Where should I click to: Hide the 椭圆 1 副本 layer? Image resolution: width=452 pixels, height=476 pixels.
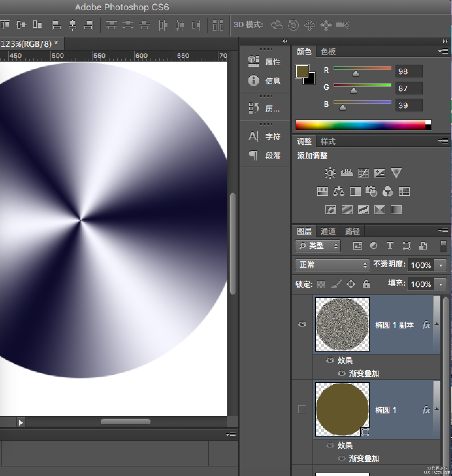pos(302,324)
